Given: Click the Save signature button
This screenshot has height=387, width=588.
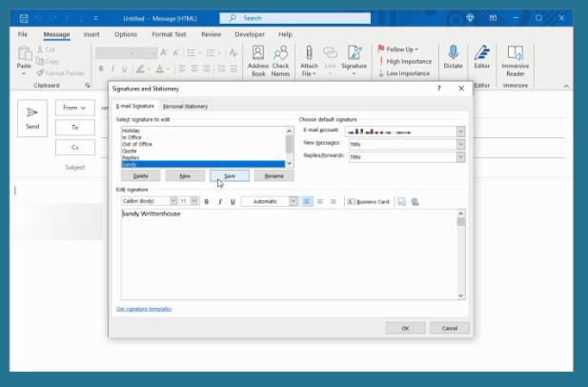Looking at the screenshot, I should tap(230, 175).
